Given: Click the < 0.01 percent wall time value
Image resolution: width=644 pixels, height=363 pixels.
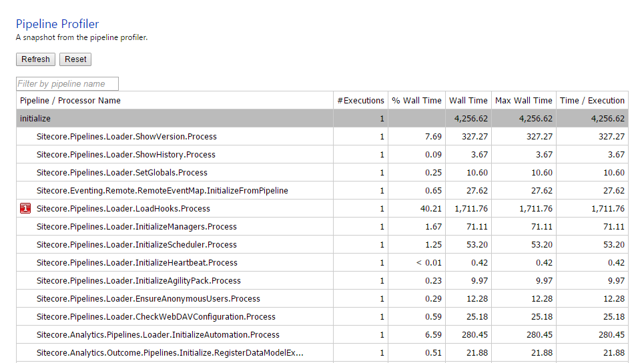Looking at the screenshot, I should [x=429, y=263].
